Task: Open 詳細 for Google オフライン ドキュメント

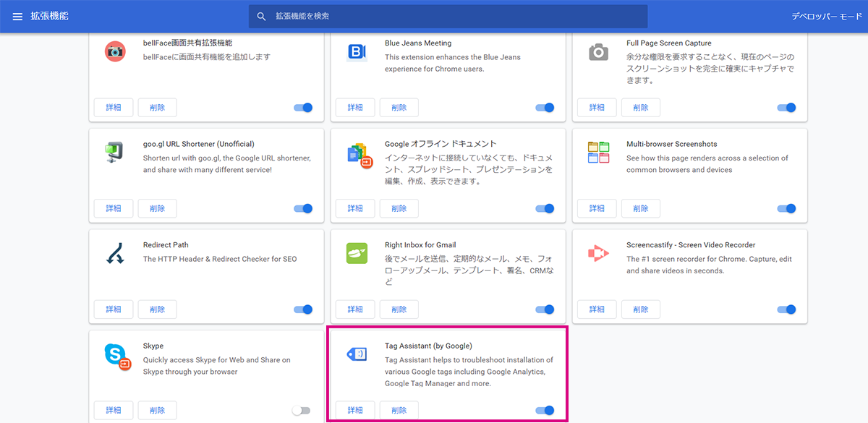Action: pos(355,208)
